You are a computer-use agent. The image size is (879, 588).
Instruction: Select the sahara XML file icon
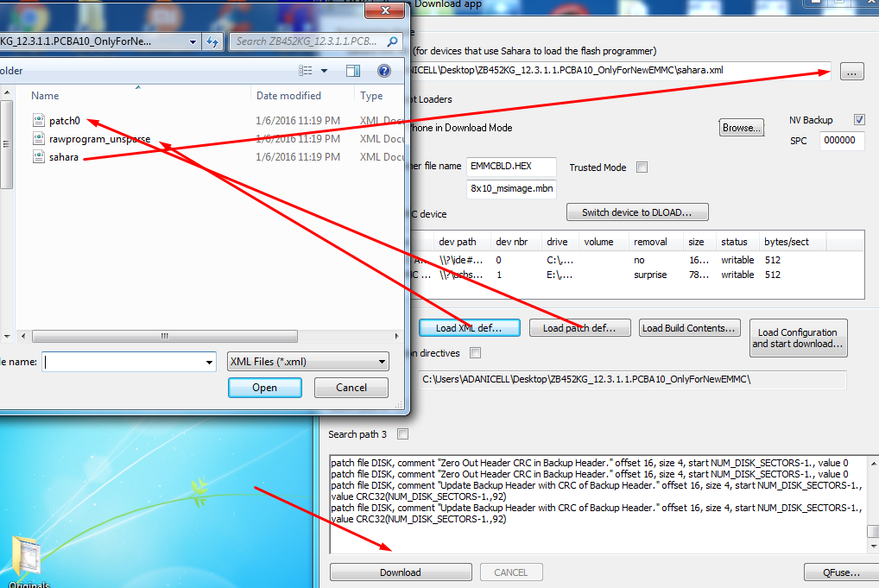click(x=39, y=157)
